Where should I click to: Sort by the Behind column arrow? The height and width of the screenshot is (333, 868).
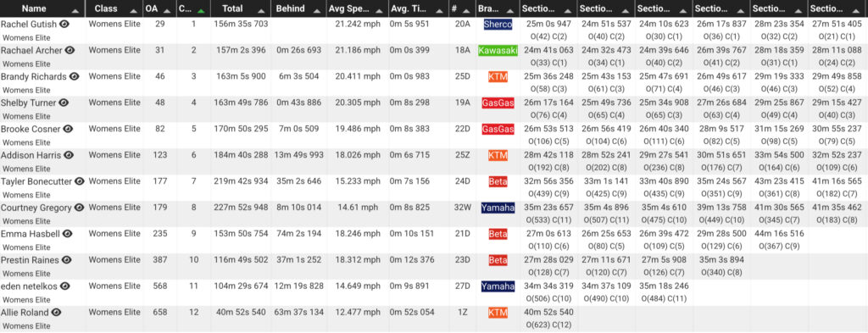coord(317,10)
